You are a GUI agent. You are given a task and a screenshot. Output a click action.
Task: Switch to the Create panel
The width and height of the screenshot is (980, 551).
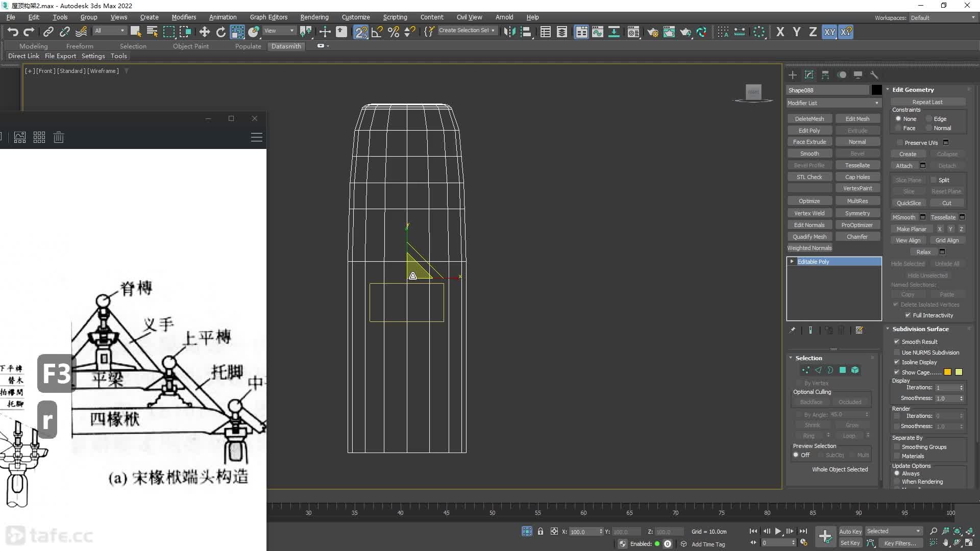click(793, 75)
